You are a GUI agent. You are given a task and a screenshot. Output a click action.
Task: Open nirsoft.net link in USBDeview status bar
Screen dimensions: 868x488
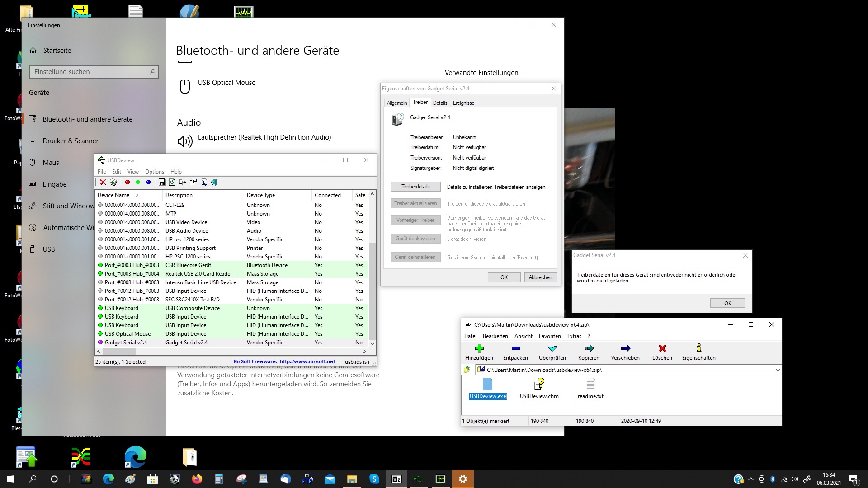click(307, 361)
